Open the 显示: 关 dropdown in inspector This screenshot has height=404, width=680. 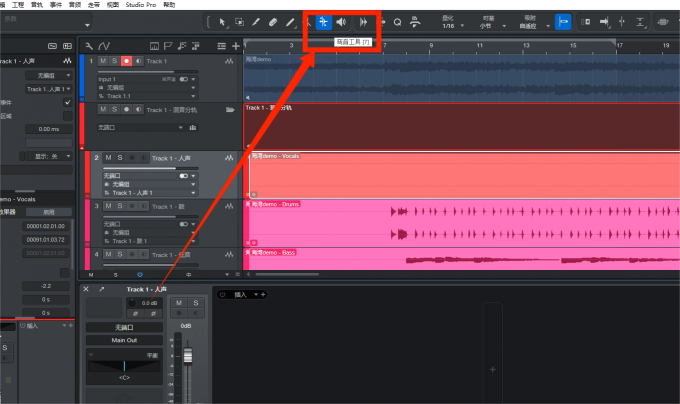coord(49,156)
